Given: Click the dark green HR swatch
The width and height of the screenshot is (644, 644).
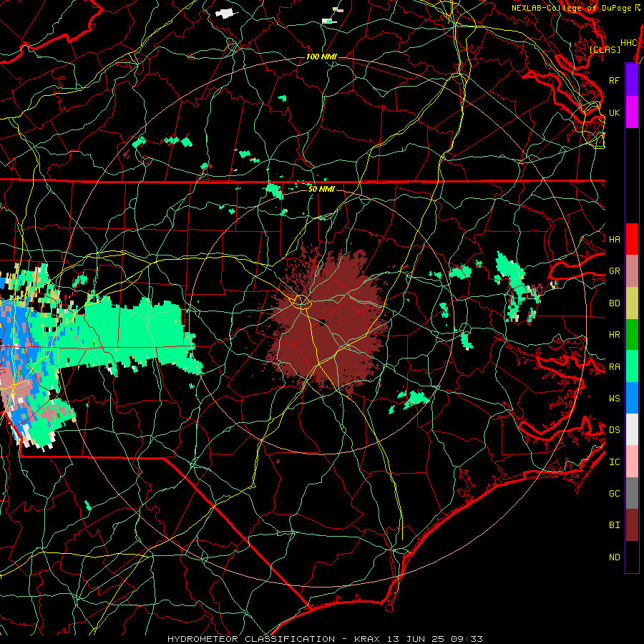Looking at the screenshot, I should [632, 335].
